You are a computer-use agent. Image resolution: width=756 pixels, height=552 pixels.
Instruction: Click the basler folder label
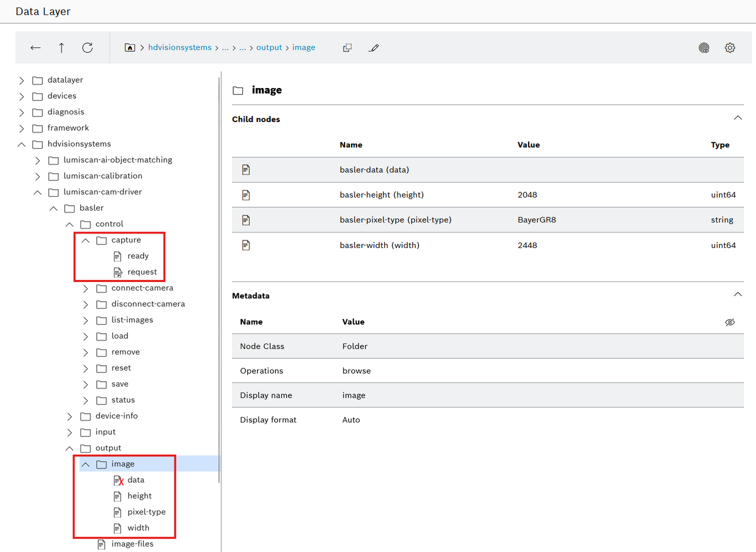click(91, 208)
